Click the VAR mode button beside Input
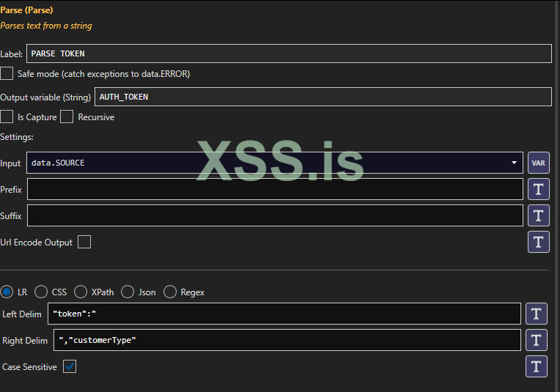The width and height of the screenshot is (560, 392). click(538, 163)
